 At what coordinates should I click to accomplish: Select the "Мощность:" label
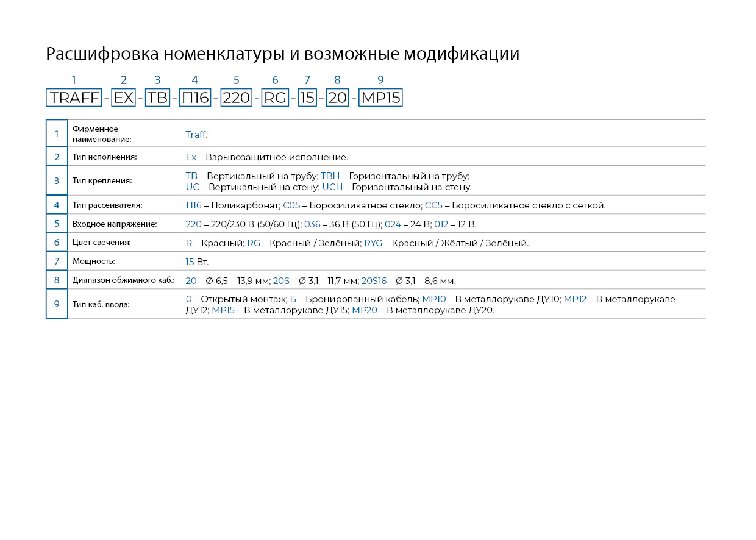[93, 261]
